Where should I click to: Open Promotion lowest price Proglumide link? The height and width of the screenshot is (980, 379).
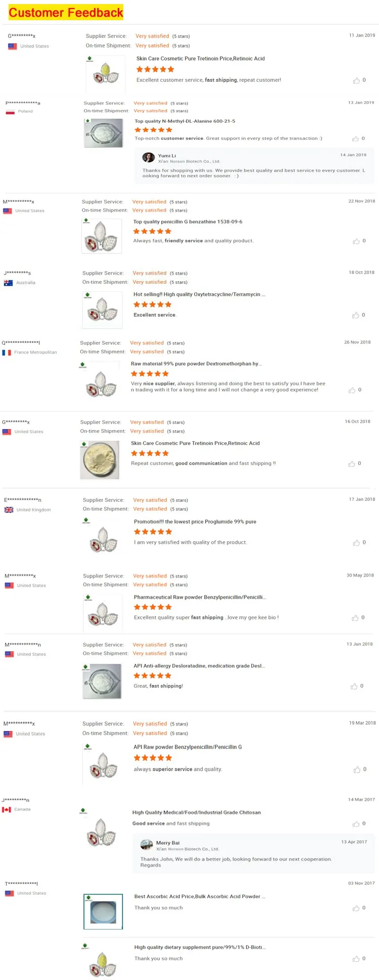195,522
